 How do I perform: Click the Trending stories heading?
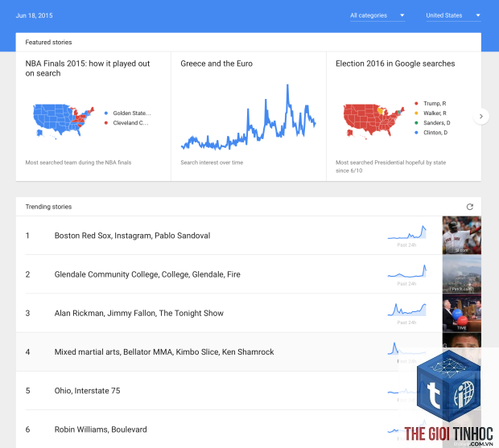(x=48, y=207)
